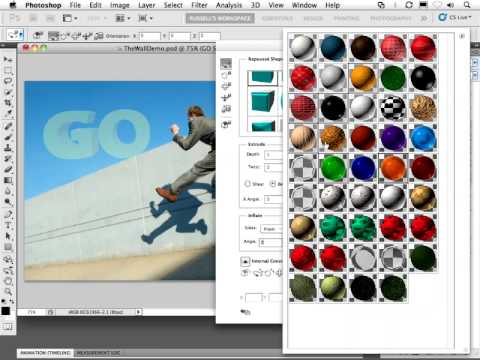Select the Shear radio button
This screenshot has height=360, width=480.
pos(248,184)
